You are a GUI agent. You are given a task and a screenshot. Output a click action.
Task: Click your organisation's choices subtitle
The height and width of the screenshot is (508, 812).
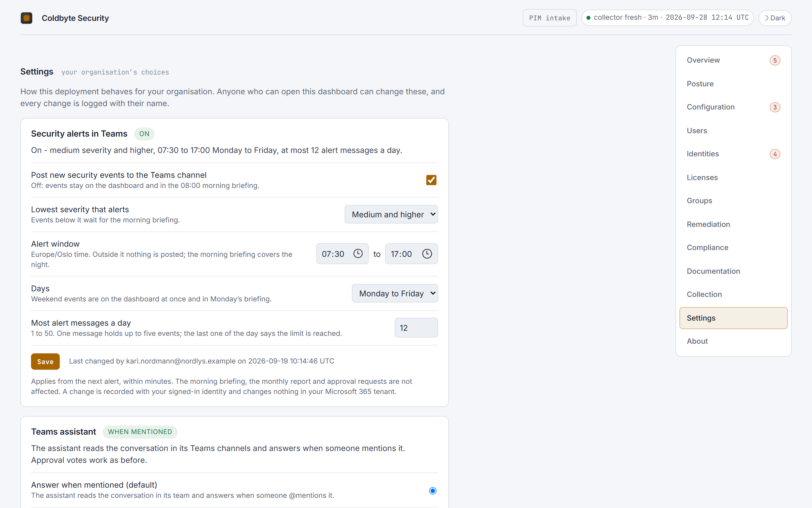click(x=115, y=72)
